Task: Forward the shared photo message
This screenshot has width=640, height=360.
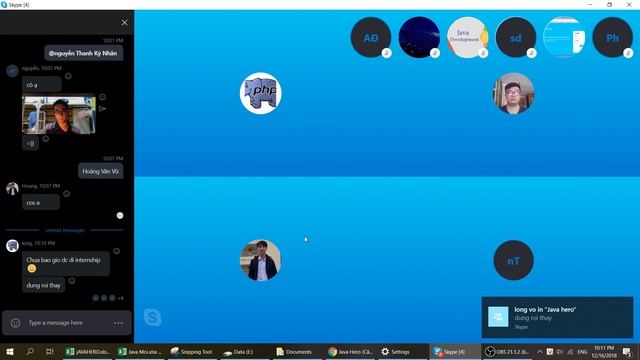Action: pos(102,109)
